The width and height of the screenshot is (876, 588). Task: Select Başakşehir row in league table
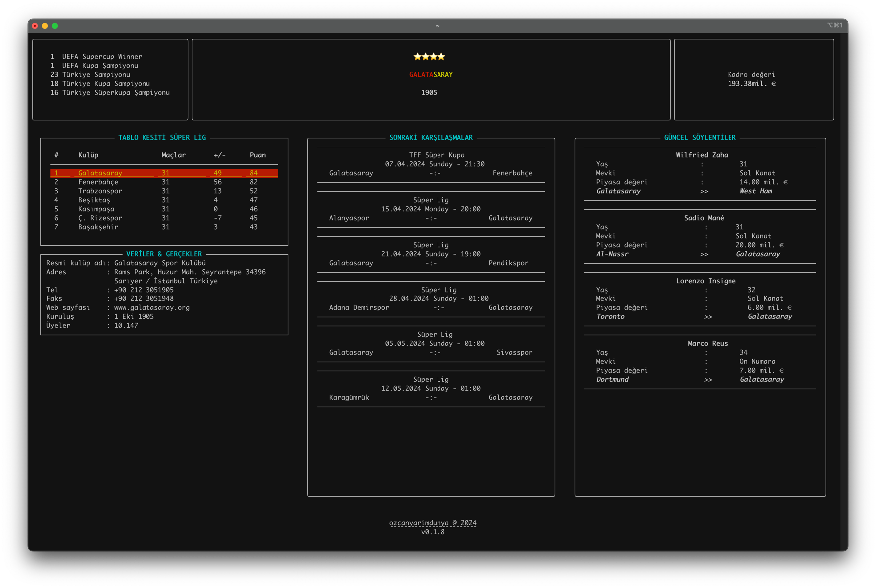pyautogui.click(x=164, y=227)
